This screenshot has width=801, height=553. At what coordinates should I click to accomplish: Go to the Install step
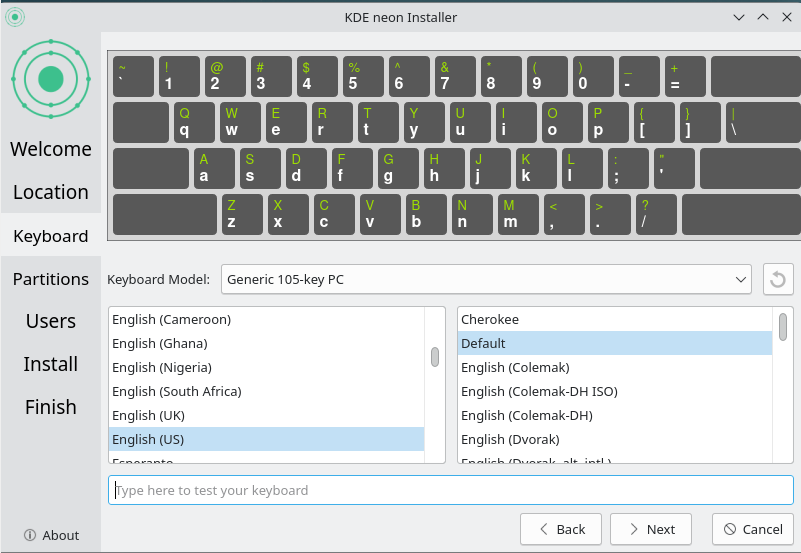click(x=51, y=364)
